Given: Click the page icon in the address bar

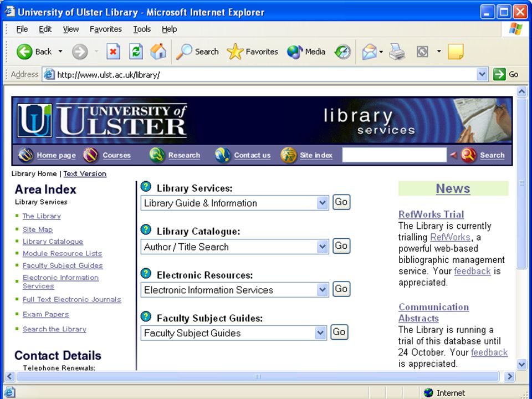Looking at the screenshot, I should [x=49, y=74].
